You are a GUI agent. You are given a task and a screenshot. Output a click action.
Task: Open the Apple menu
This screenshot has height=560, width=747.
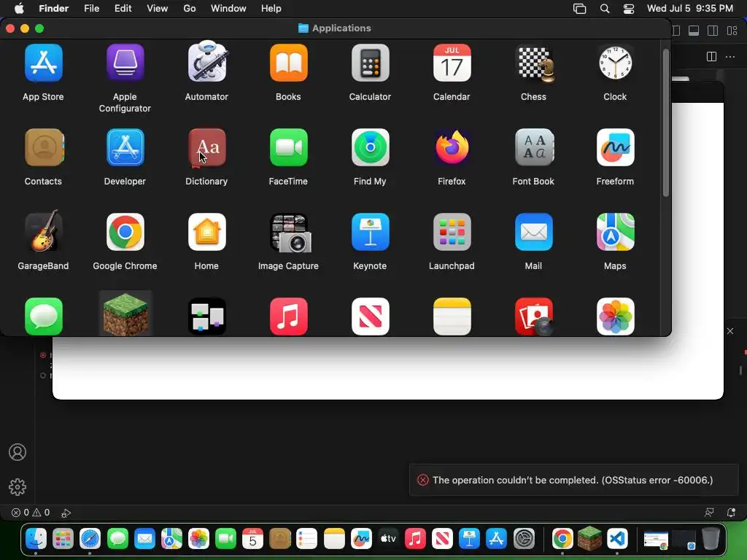[19, 9]
